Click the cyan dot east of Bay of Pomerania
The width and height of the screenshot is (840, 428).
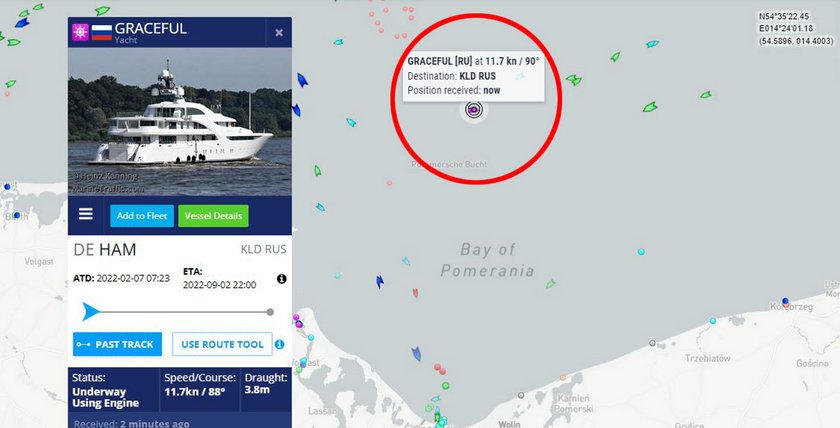point(641,251)
